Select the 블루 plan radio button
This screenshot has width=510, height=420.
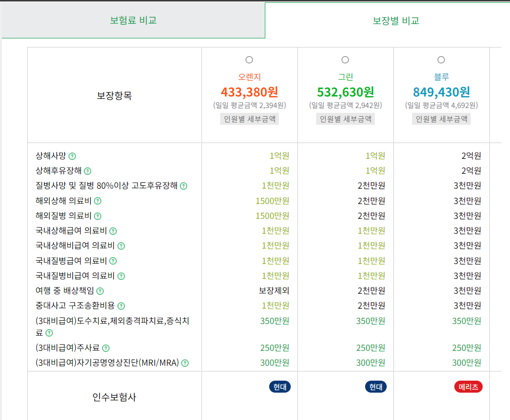[440, 60]
